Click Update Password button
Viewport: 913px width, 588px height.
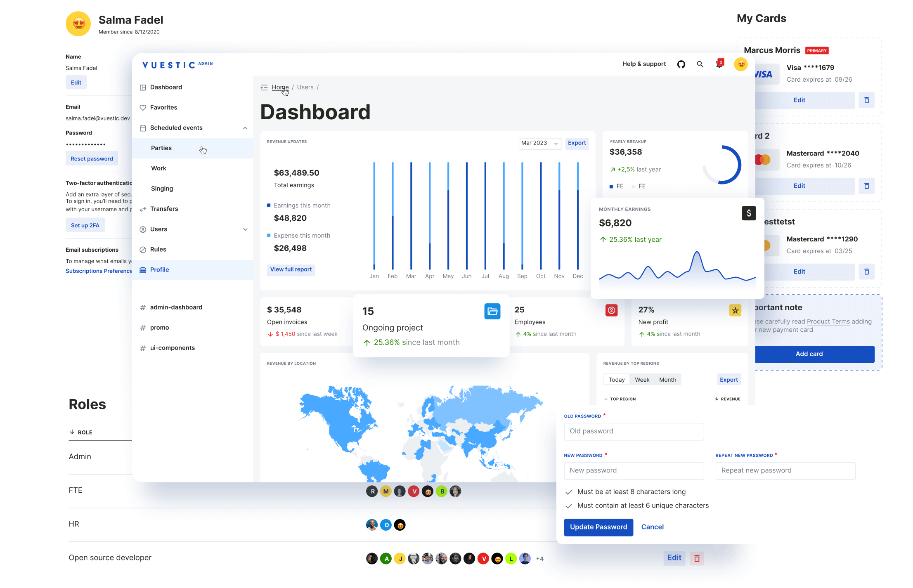click(x=597, y=526)
